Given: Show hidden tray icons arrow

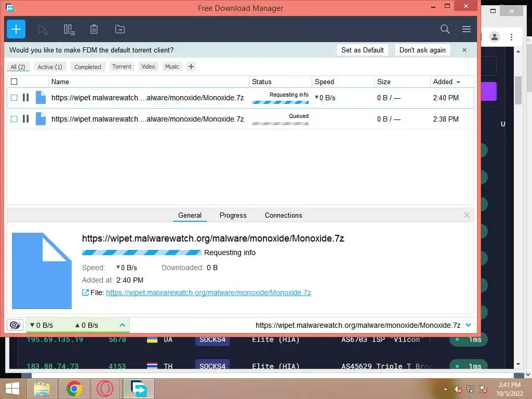Looking at the screenshot, I should click(445, 389).
